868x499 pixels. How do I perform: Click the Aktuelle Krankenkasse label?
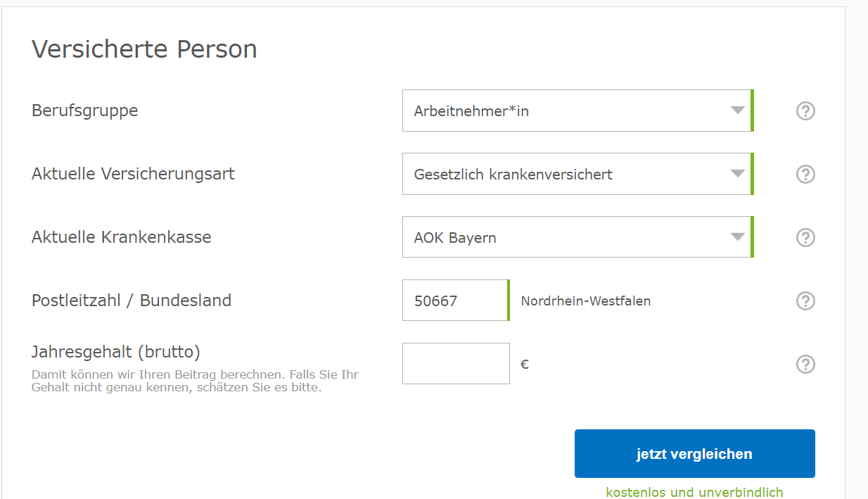122,237
